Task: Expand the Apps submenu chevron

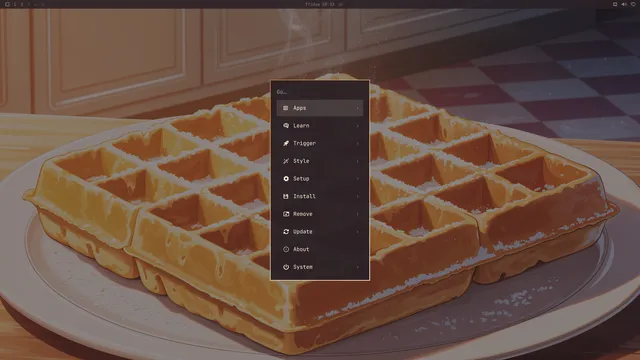Action: coord(358,108)
